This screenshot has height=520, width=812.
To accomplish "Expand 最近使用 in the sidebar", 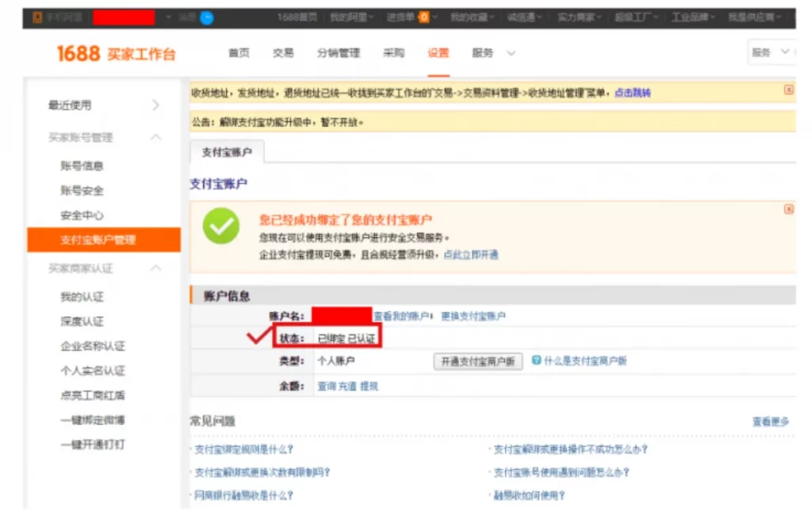I will pos(155,105).
